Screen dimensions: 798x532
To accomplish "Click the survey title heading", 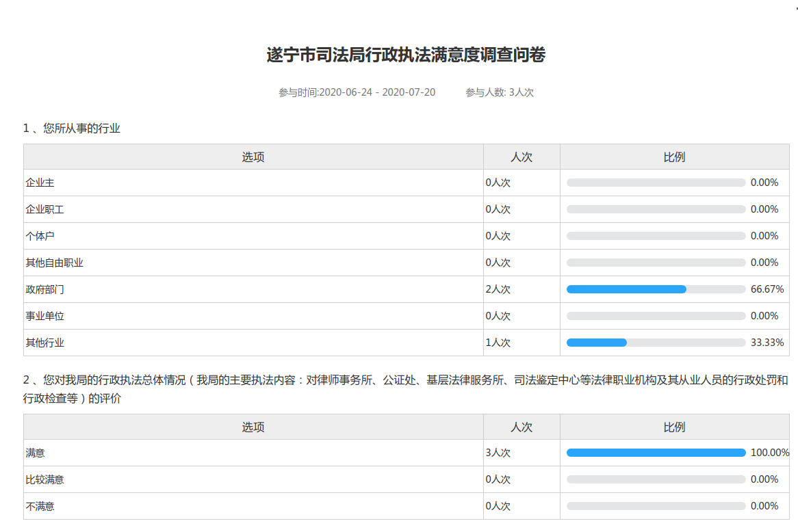I will pyautogui.click(x=406, y=55).
